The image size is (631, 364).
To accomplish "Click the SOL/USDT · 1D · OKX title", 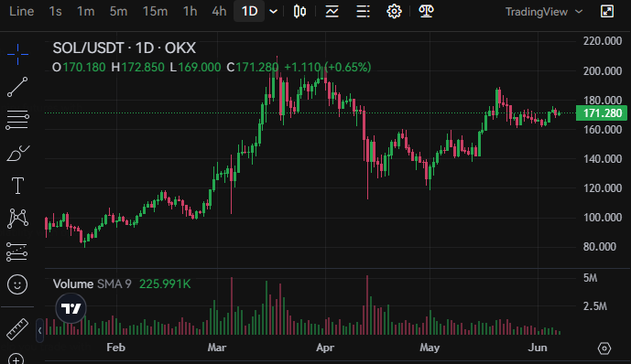I will pos(125,48).
